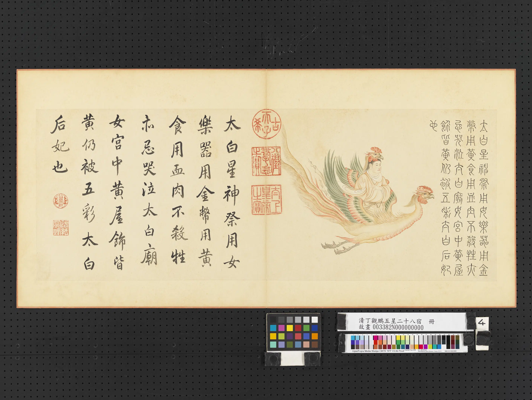Select the olive green swatch on the checker card
Screen dimensions: 532x400
click(x=290, y=344)
